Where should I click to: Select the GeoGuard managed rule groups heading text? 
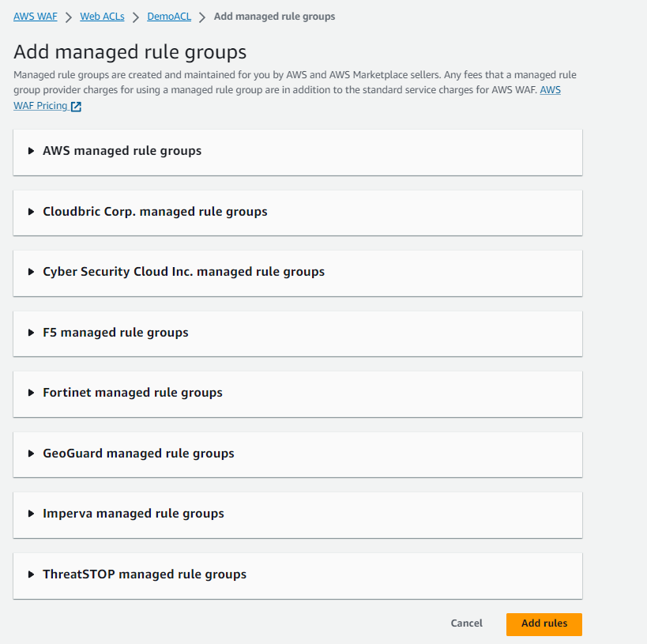pyautogui.click(x=138, y=454)
